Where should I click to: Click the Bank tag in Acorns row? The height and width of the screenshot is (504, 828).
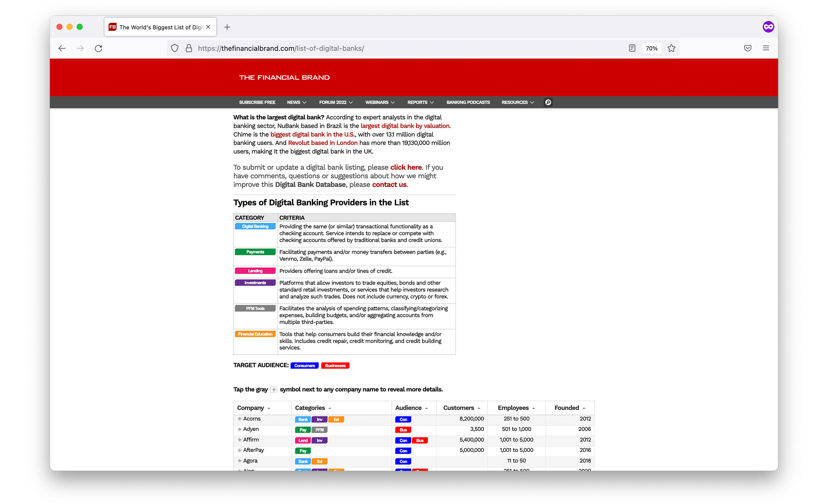[303, 419]
